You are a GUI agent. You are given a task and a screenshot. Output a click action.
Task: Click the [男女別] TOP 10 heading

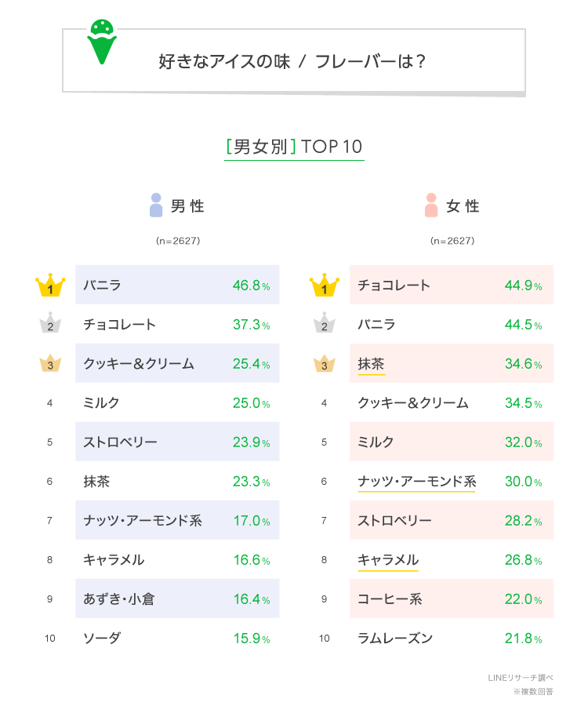pyautogui.click(x=294, y=147)
